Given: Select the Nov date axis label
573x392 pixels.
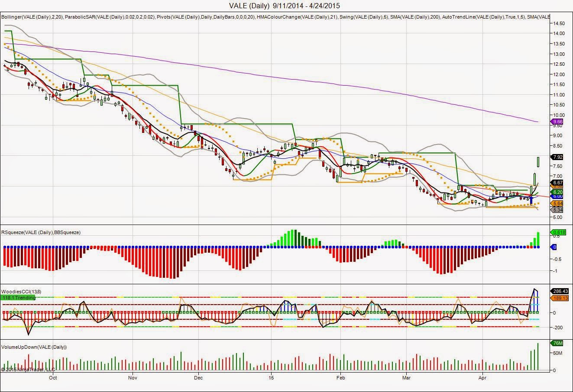Looking at the screenshot, I should pos(133,377).
